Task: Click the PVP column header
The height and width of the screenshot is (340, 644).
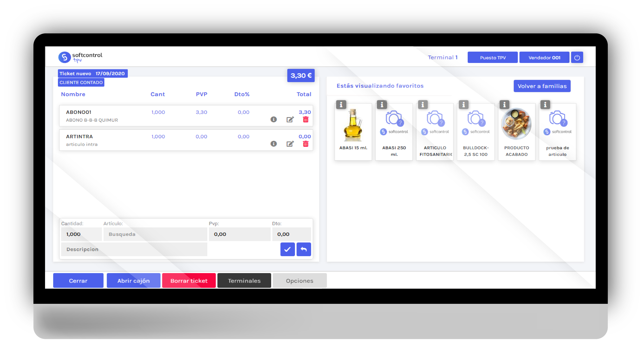Action: pos(202,94)
